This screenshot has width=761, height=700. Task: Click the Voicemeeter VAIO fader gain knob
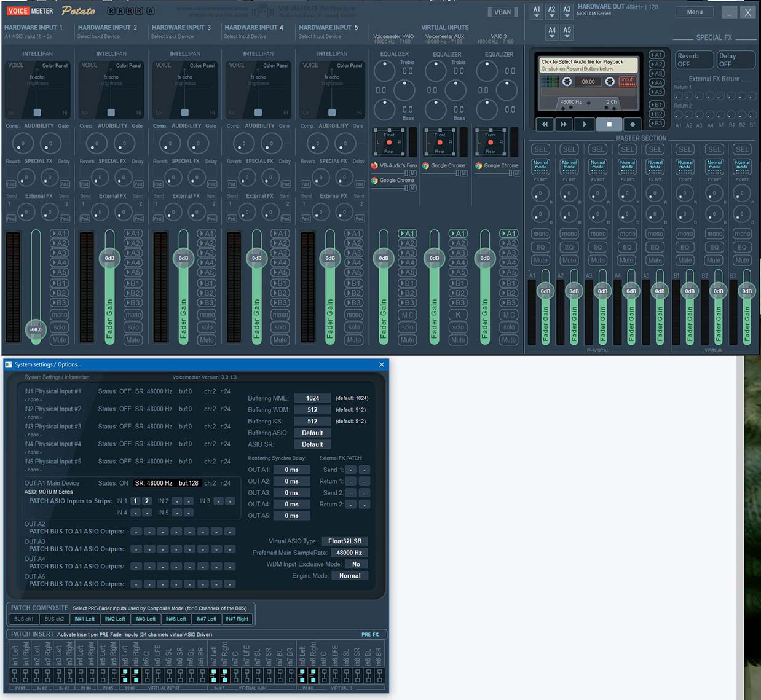click(x=384, y=258)
